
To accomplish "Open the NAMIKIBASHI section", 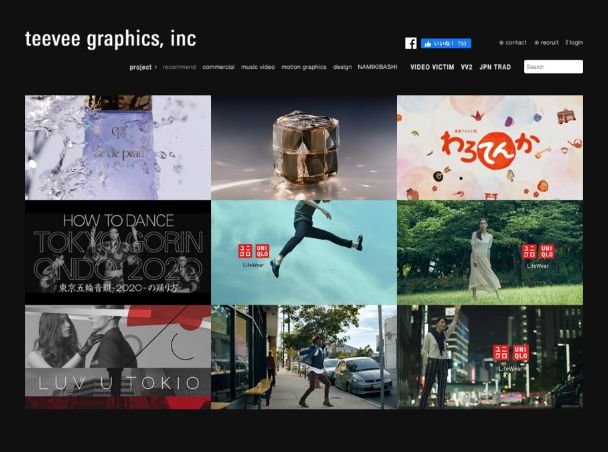I will click(377, 67).
